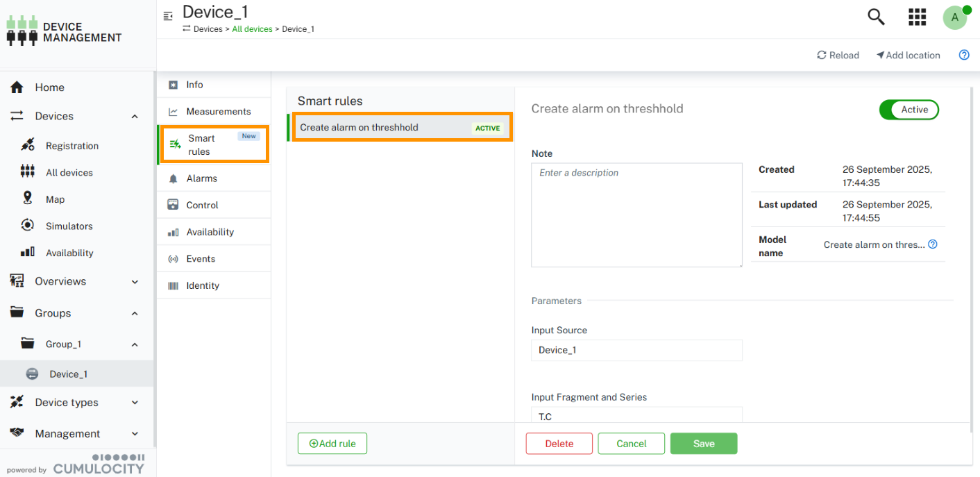This screenshot has height=477, width=980.
Task: Click in the Note description field
Action: coord(636,215)
